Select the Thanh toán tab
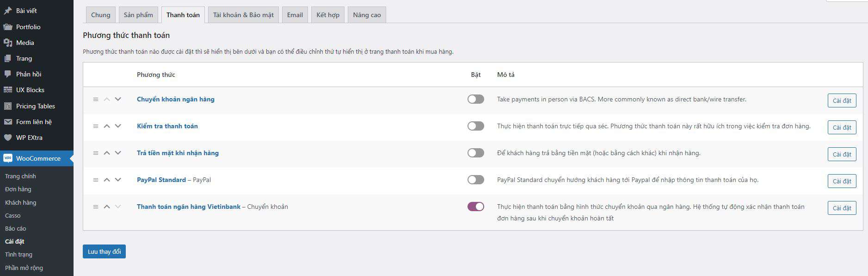868x276 pixels. click(x=183, y=15)
